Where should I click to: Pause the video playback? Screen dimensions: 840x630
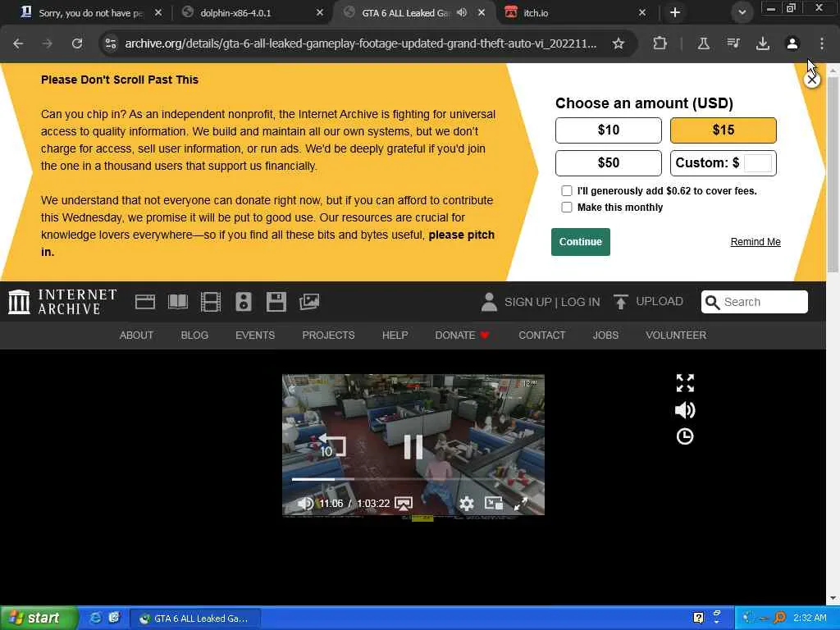[x=413, y=446]
